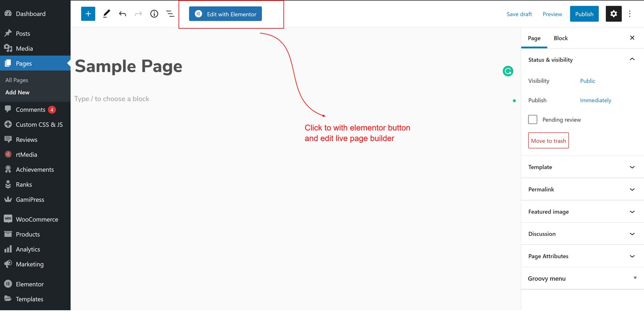The width and height of the screenshot is (644, 330).
Task: Open the document details info icon
Action: click(x=154, y=14)
